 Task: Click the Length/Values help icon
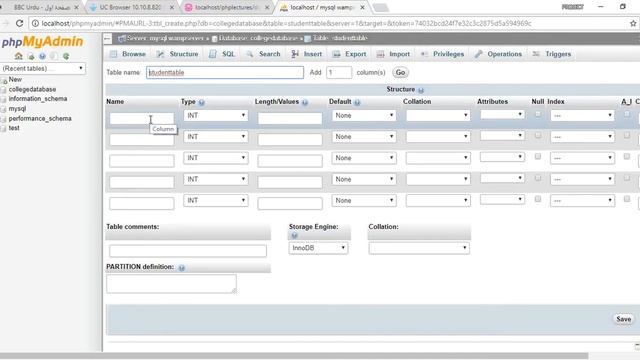(304, 102)
